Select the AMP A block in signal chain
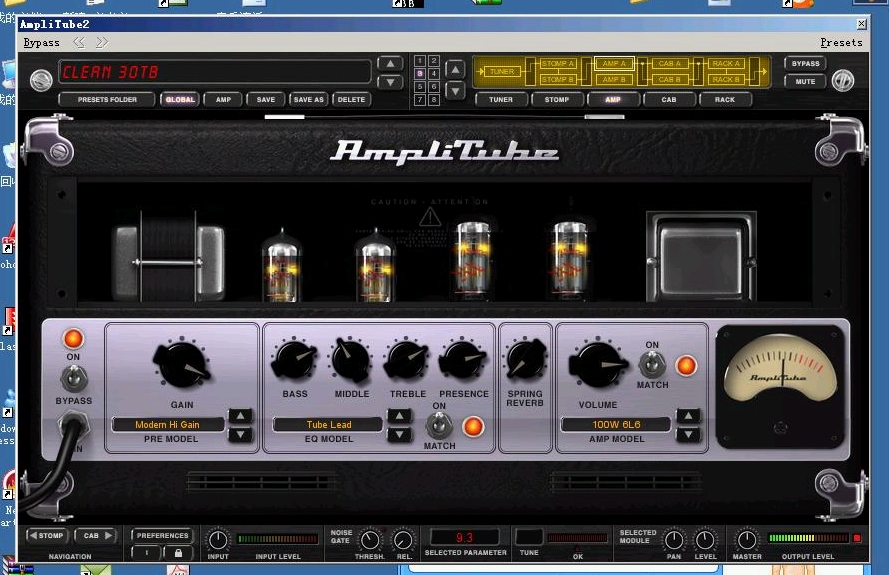This screenshot has width=889, height=575. [614, 64]
